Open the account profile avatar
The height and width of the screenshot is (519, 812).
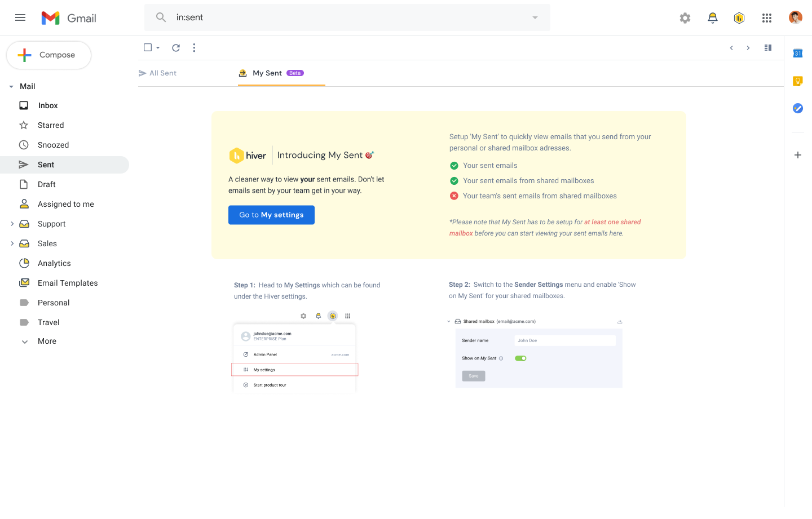796,17
